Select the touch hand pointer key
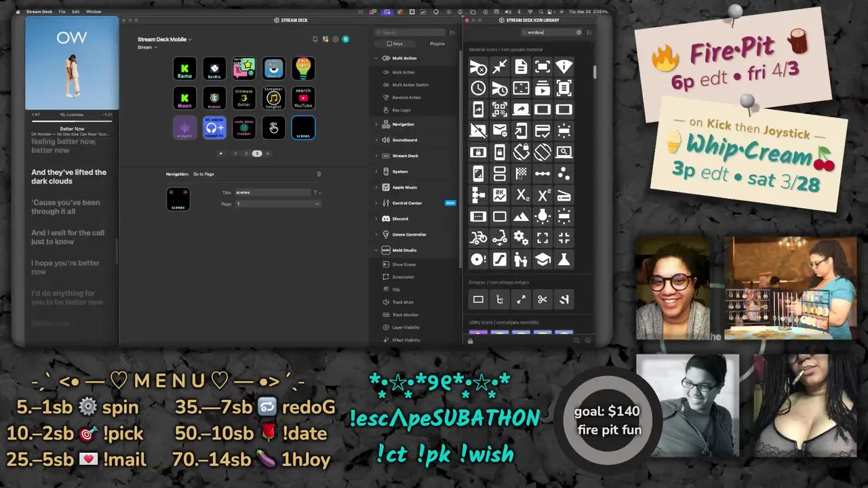 click(x=273, y=128)
